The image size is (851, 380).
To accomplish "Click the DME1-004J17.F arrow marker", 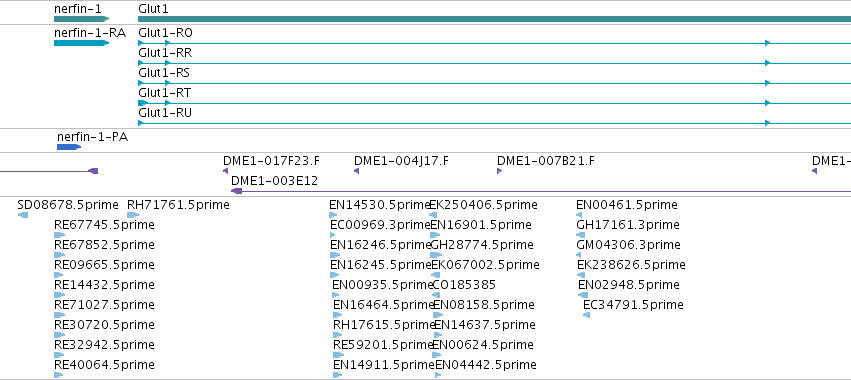I will 357,171.
